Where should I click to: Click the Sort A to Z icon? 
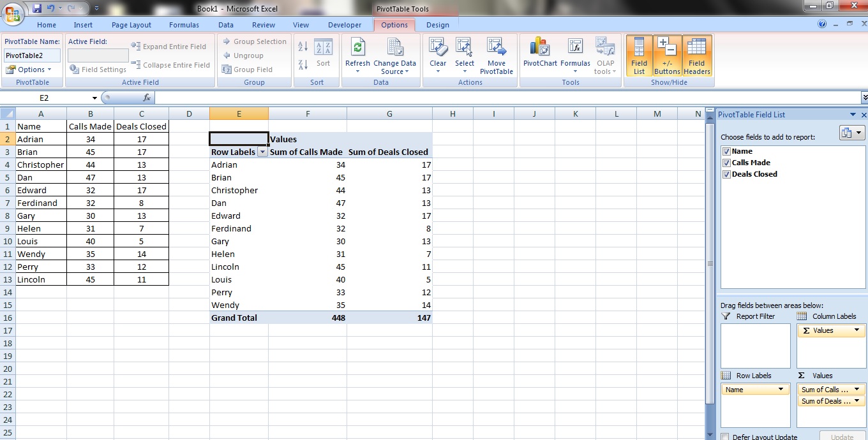click(x=303, y=47)
